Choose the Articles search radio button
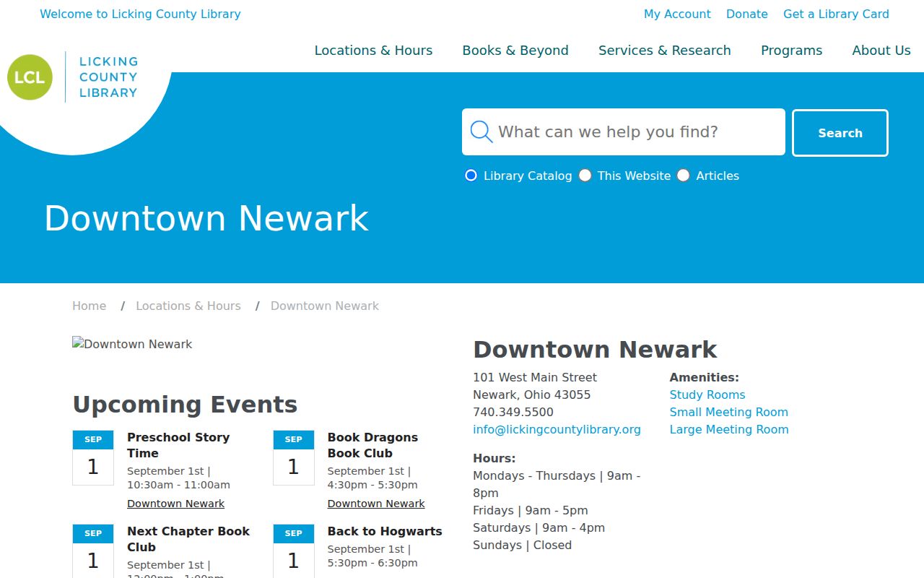This screenshot has height=578, width=924. 683,176
